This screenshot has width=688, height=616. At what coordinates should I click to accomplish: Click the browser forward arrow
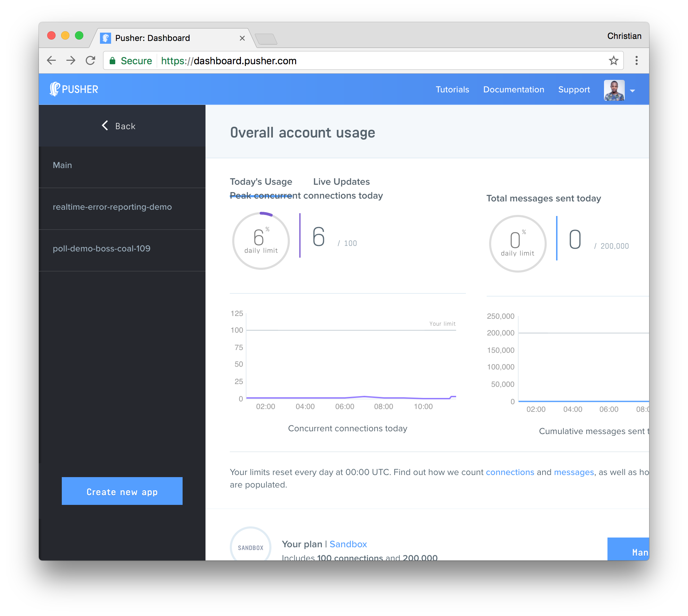click(71, 61)
